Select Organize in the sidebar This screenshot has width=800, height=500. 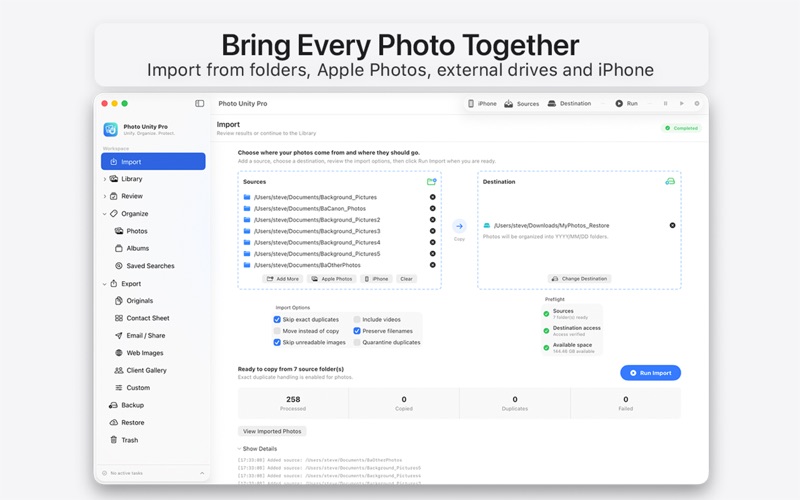135,214
